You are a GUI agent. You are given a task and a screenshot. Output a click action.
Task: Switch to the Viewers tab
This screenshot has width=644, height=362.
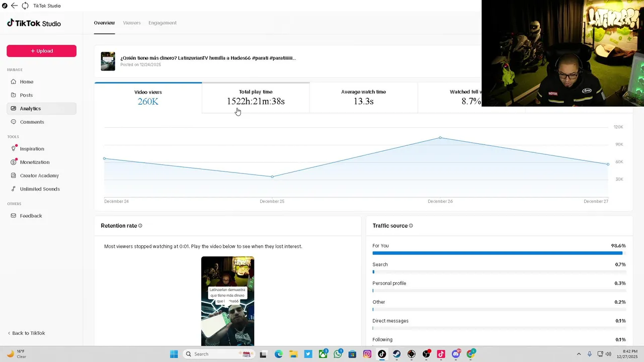pyautogui.click(x=132, y=23)
